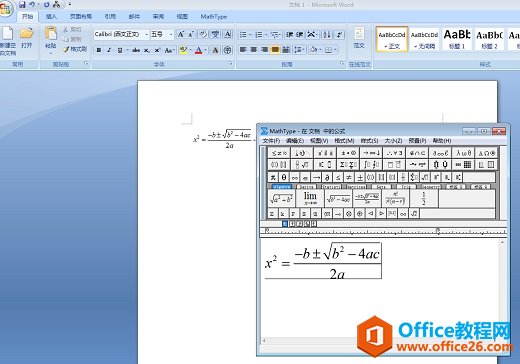Click the red font color button
Screen dimensions: 520x364
click(x=199, y=50)
